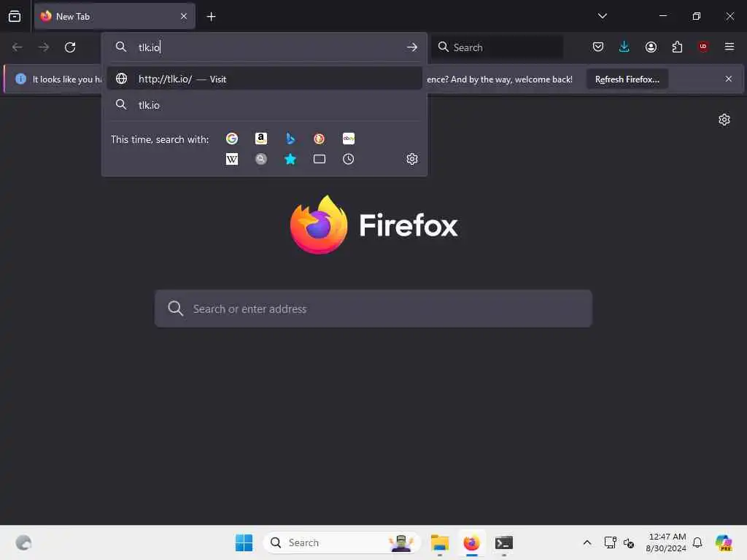This screenshot has width=747, height=560.
Task: Focus the toolbar Search box
Action: pyautogui.click(x=498, y=47)
